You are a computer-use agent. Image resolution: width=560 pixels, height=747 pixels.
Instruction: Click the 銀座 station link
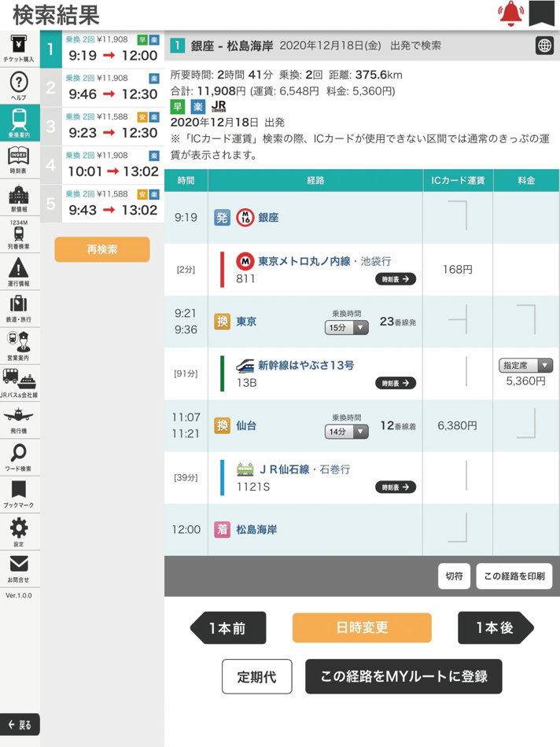point(268,218)
